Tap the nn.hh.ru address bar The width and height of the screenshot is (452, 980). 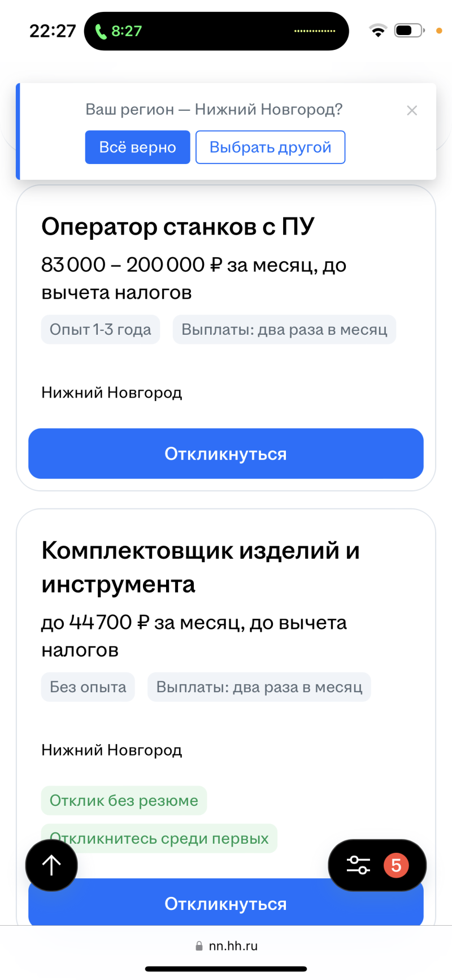tap(232, 946)
